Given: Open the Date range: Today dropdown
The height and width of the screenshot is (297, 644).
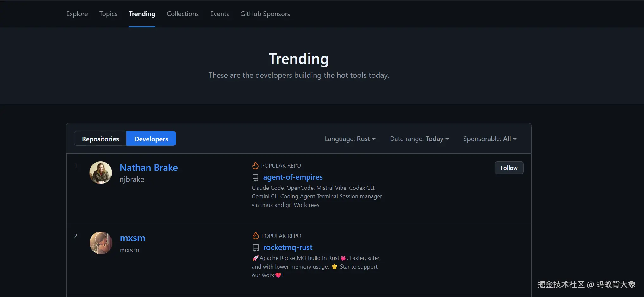Looking at the screenshot, I should click(x=419, y=139).
